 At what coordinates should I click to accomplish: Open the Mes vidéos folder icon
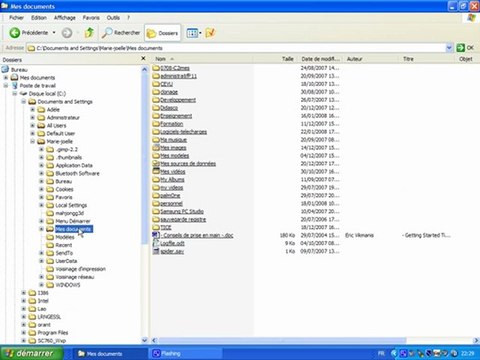(x=156, y=171)
